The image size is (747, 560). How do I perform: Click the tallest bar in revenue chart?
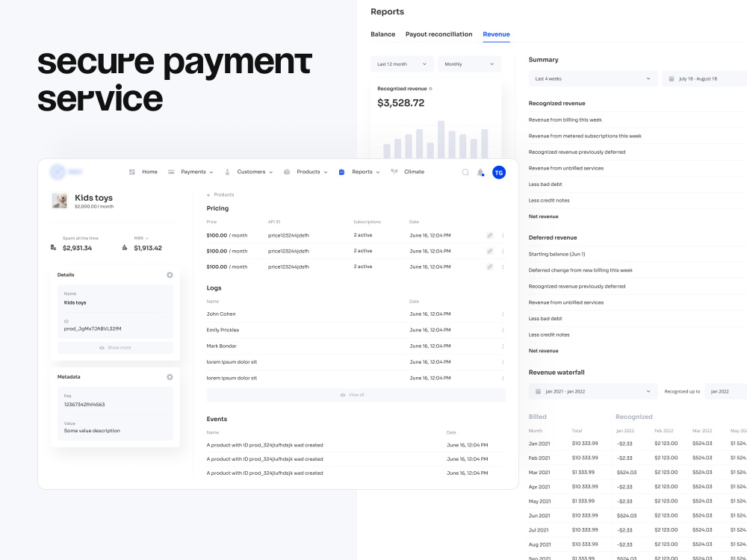(x=441, y=140)
